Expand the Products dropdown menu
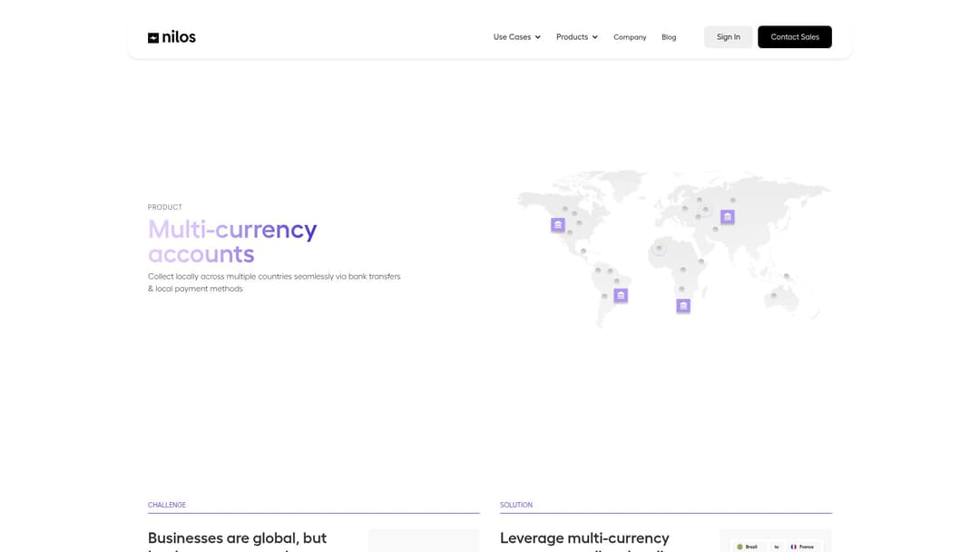980x552 pixels. tap(577, 37)
